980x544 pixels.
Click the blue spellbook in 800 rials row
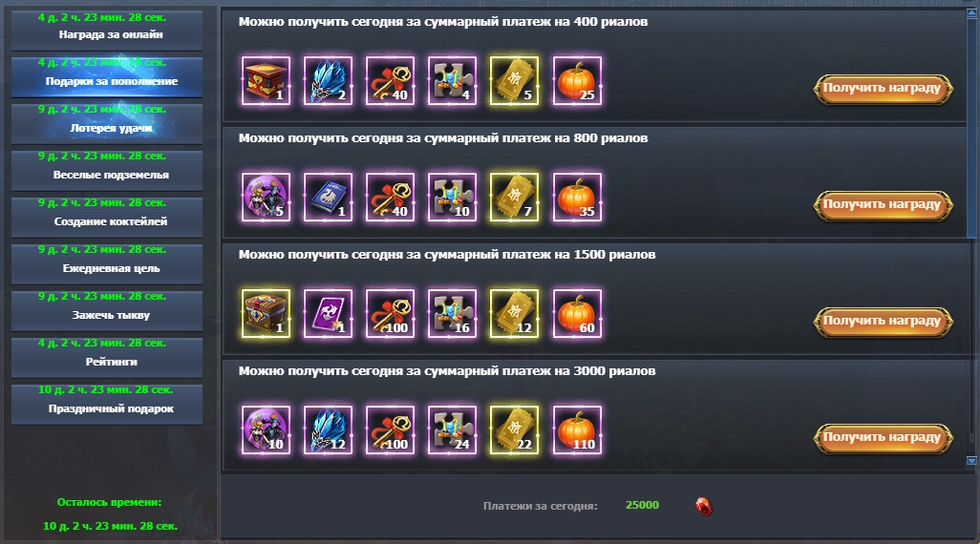click(329, 198)
